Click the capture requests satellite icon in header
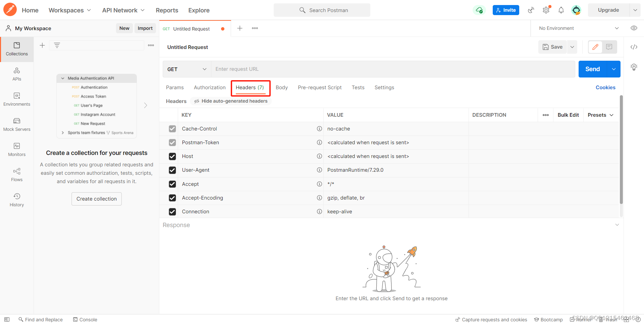This screenshot has height=324, width=644. [x=531, y=10]
